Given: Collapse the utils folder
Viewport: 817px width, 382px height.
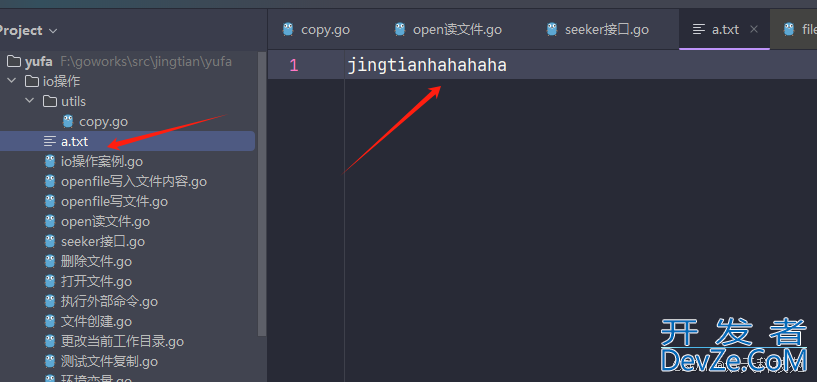Looking at the screenshot, I should pyautogui.click(x=29, y=101).
